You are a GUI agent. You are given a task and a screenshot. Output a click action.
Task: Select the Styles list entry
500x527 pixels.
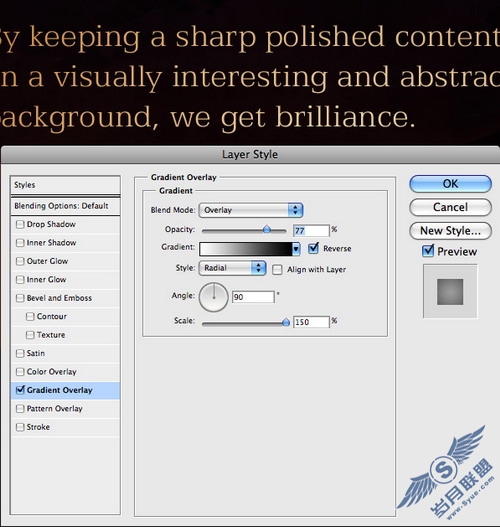click(66, 185)
